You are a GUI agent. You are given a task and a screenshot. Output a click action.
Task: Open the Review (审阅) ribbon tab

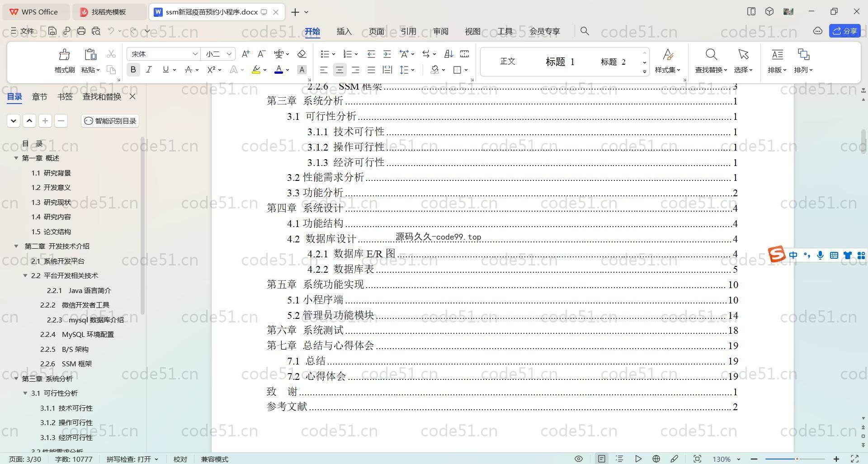point(440,31)
